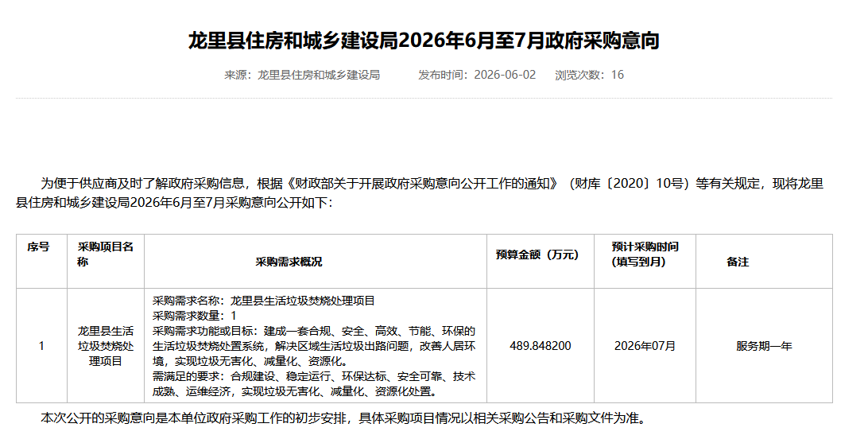868x443 pixels.
Task: Click the line 采购需求数量：1
Action: [x=194, y=316]
